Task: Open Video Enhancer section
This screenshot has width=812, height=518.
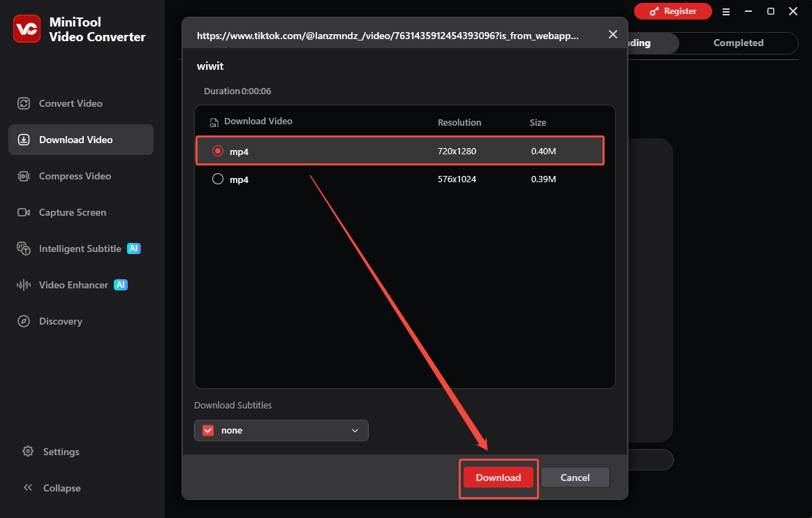Action: coord(81,285)
